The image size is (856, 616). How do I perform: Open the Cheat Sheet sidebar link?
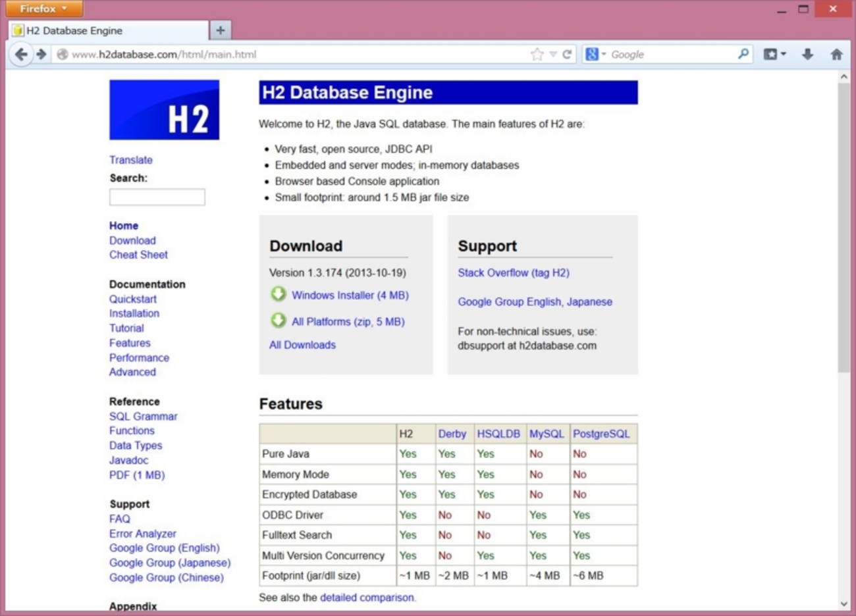tap(138, 255)
